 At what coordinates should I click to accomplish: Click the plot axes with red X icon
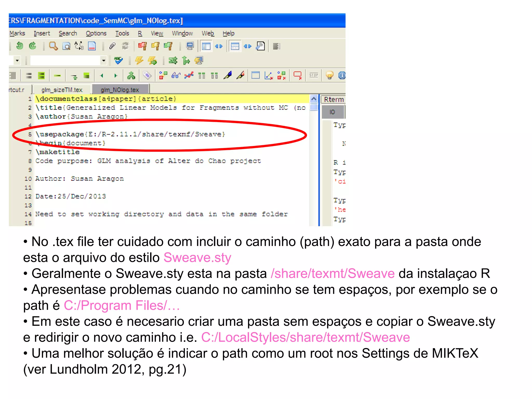pyautogui.click(x=269, y=76)
